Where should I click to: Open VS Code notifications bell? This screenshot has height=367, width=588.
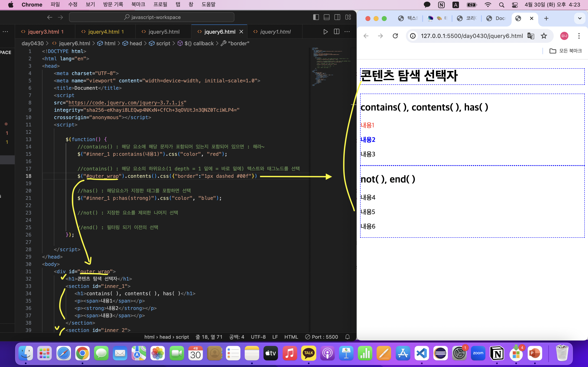pyautogui.click(x=347, y=337)
